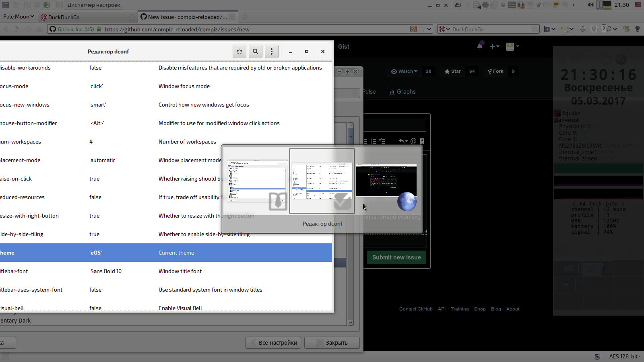Screen dimensions: 644x362
Task: Open saved replies arrow in issue editor
Action: [403, 141]
